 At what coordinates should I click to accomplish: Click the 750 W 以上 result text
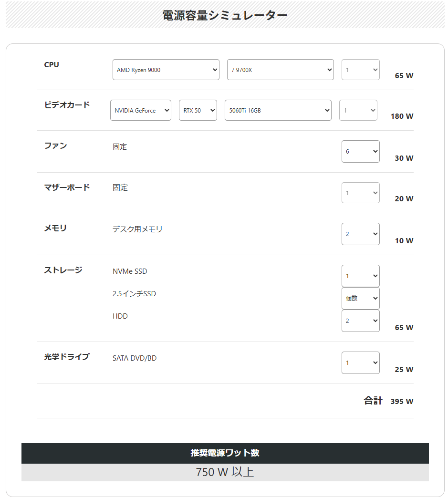point(225,472)
